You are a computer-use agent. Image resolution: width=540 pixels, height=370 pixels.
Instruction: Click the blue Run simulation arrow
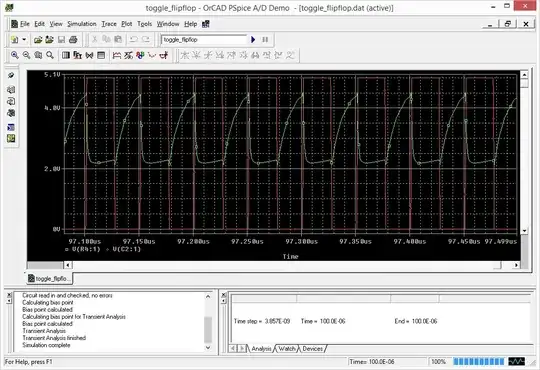point(253,40)
